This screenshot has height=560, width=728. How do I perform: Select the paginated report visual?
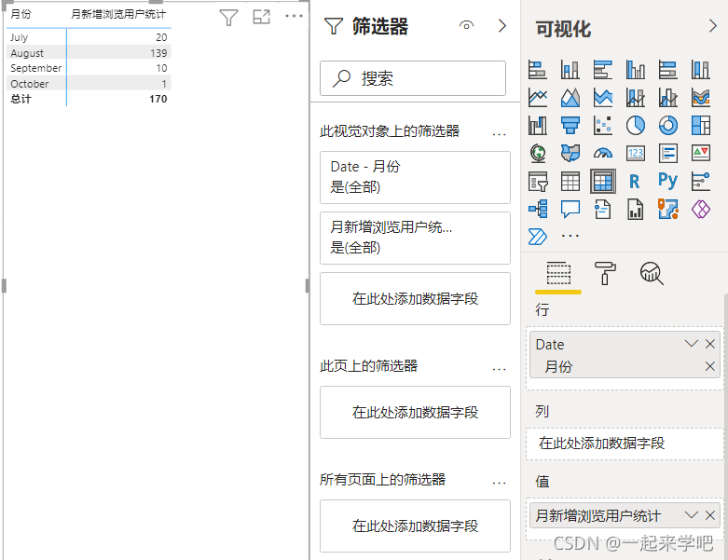[x=635, y=209]
